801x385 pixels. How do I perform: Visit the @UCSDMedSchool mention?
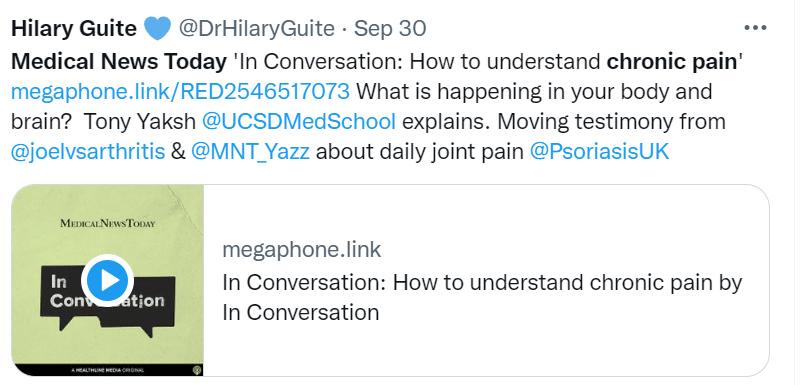(299, 122)
